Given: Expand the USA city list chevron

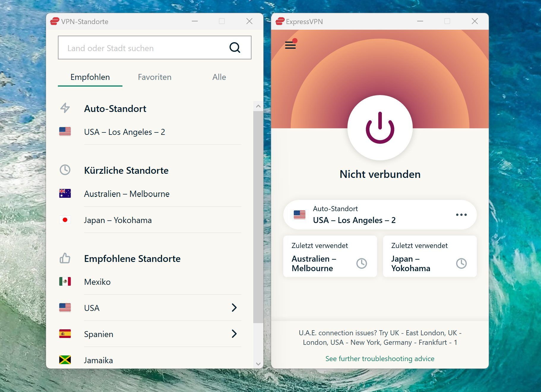Looking at the screenshot, I should tap(234, 308).
